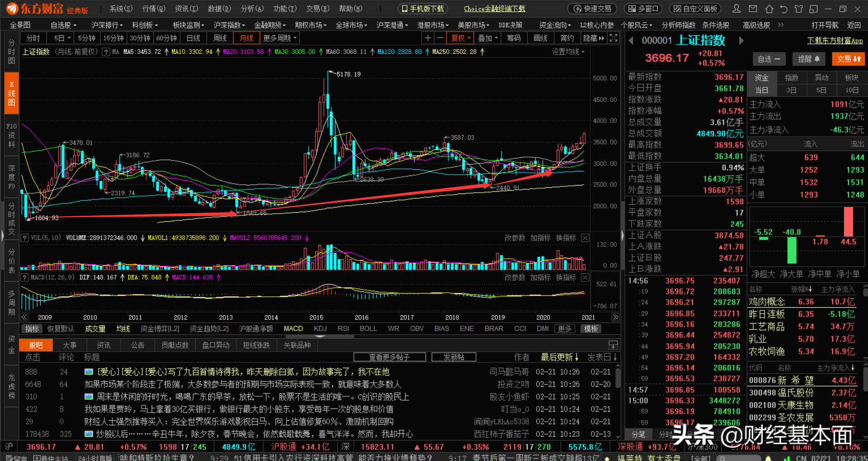Click VOL indicator question mark icon

coord(25,238)
